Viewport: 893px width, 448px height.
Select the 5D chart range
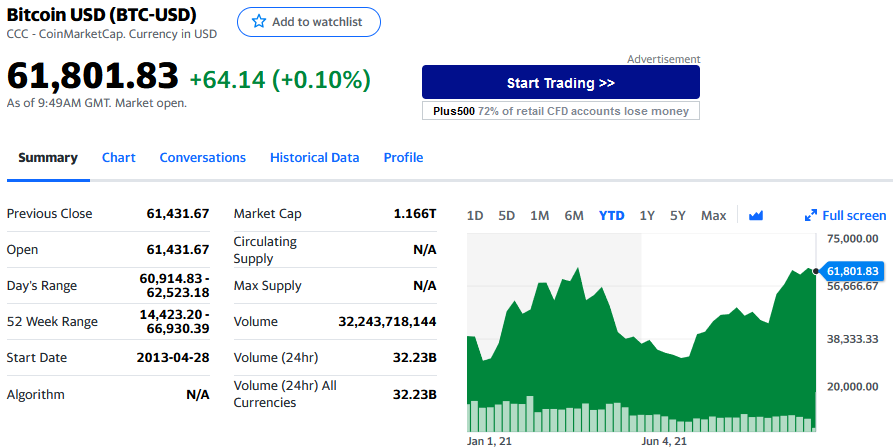pos(506,215)
